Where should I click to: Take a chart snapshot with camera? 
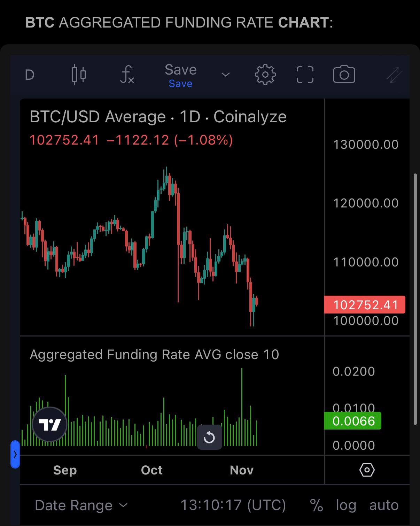coord(344,75)
